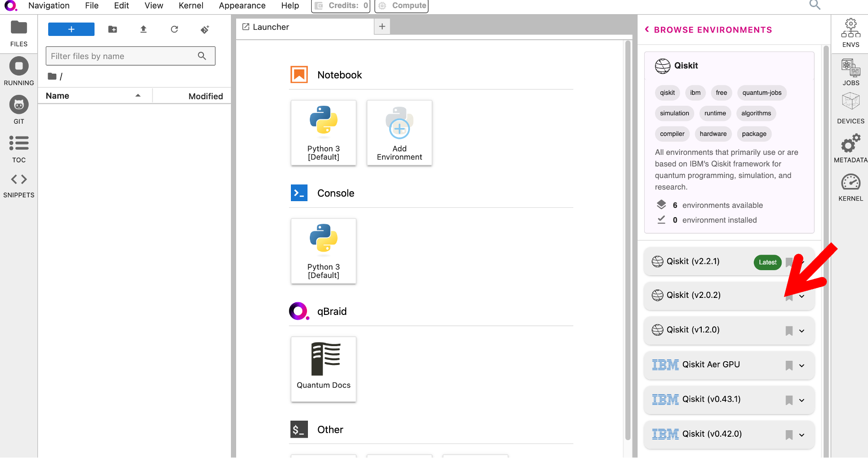Click the Git clone icon in file toolbar
Screen dimensions: 868x458
click(x=205, y=29)
